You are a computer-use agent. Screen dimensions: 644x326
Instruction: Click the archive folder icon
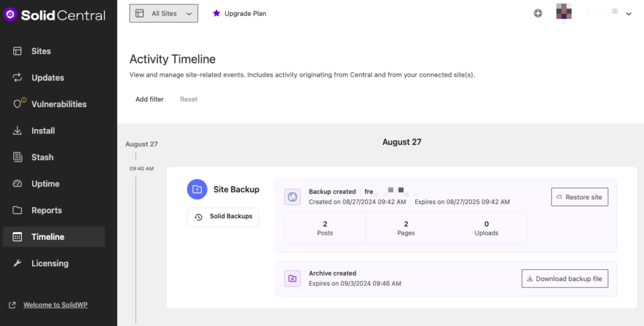point(292,278)
